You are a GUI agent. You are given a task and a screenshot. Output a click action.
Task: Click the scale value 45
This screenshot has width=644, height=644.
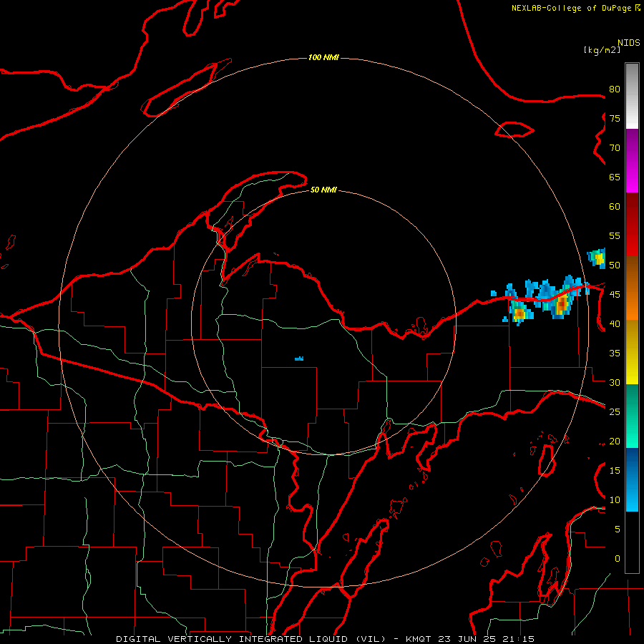(x=615, y=295)
